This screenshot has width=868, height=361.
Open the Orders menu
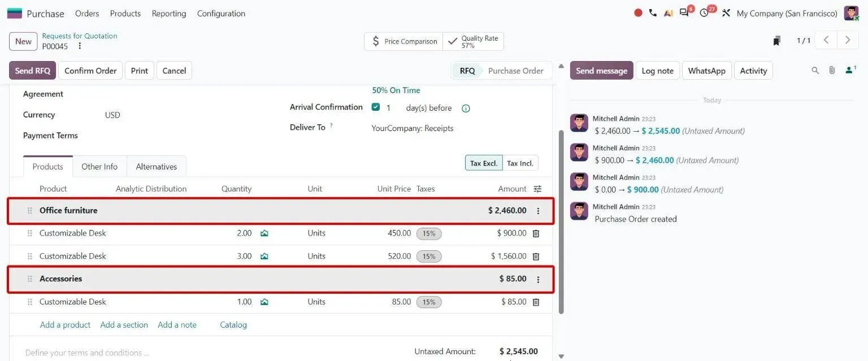[x=87, y=13]
